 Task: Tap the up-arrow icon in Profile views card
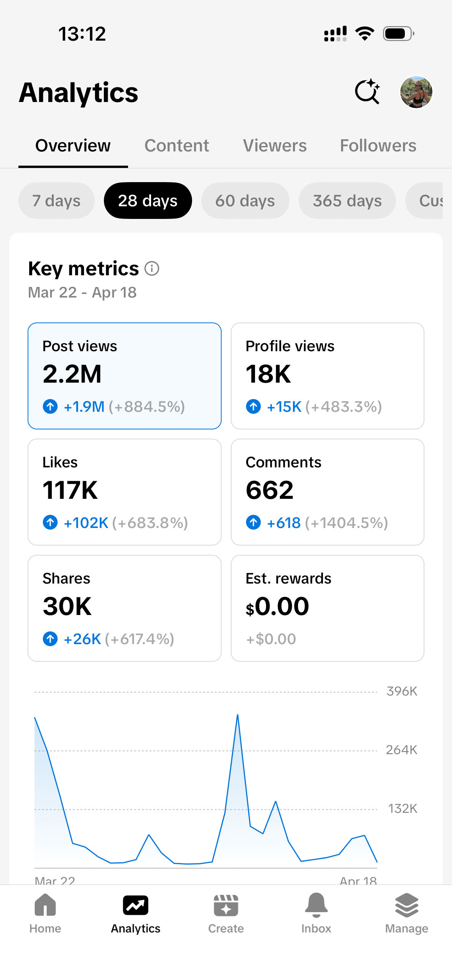[x=253, y=406]
